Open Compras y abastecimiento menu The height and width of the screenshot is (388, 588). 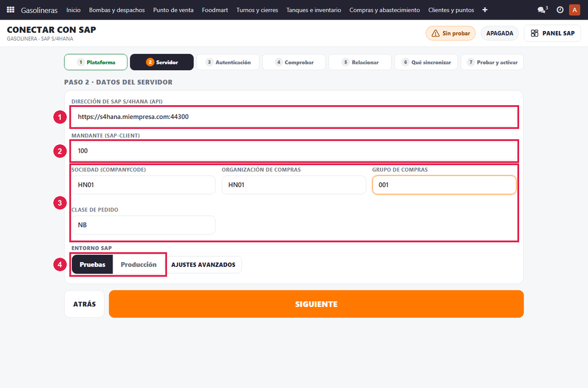(385, 10)
